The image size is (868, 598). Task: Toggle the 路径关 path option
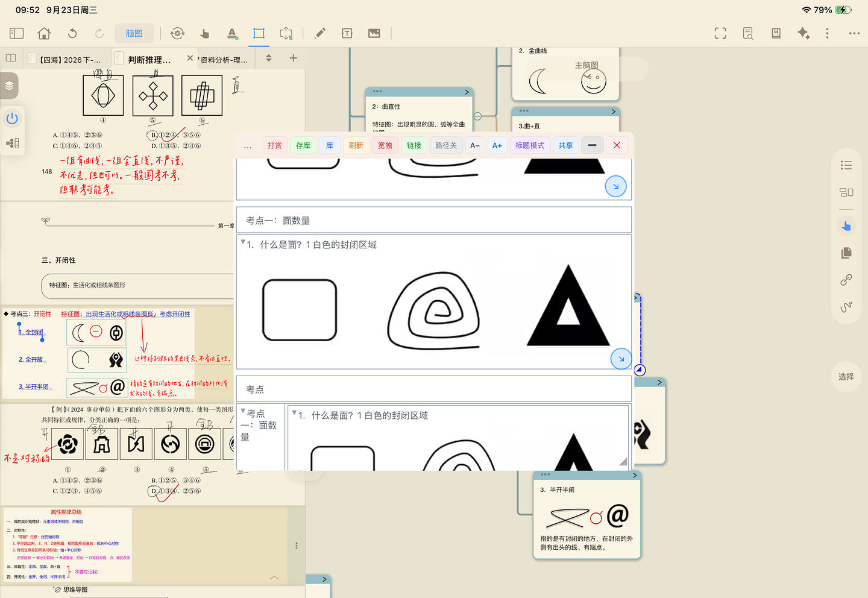tap(446, 145)
